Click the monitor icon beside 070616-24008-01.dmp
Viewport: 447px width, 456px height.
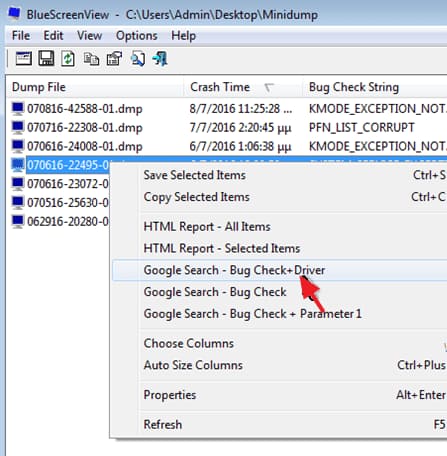coord(18,146)
